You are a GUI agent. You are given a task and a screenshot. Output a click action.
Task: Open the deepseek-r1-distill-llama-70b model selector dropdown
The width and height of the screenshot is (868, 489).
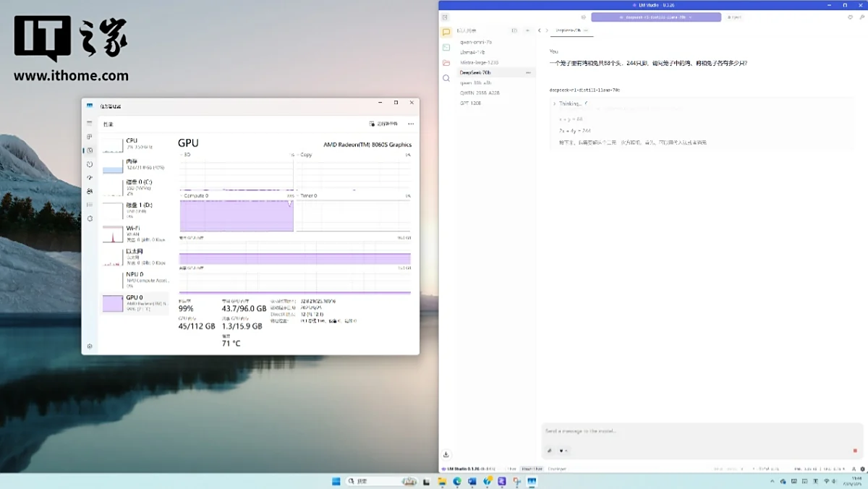point(655,17)
